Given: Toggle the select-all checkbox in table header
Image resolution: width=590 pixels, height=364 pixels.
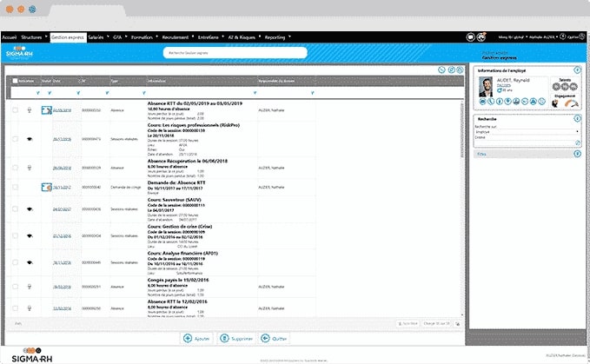Looking at the screenshot, I should coord(15,81).
